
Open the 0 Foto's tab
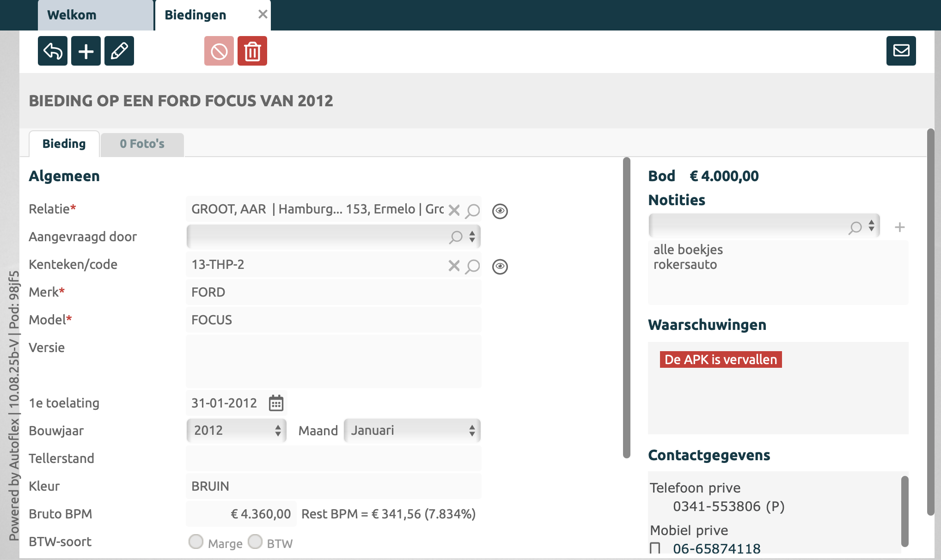pyautogui.click(x=142, y=144)
